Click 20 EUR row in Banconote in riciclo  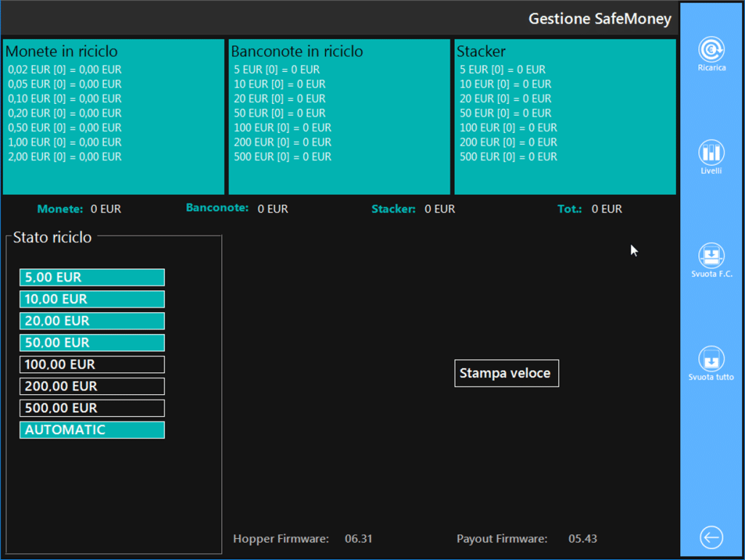[279, 99]
